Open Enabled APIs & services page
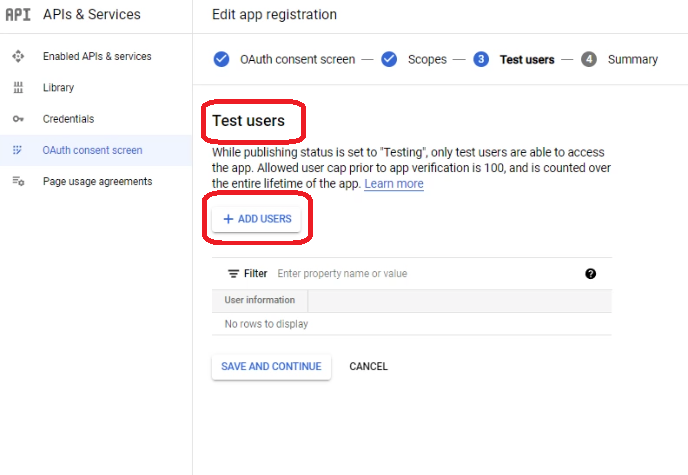This screenshot has width=688, height=475. click(x=97, y=57)
